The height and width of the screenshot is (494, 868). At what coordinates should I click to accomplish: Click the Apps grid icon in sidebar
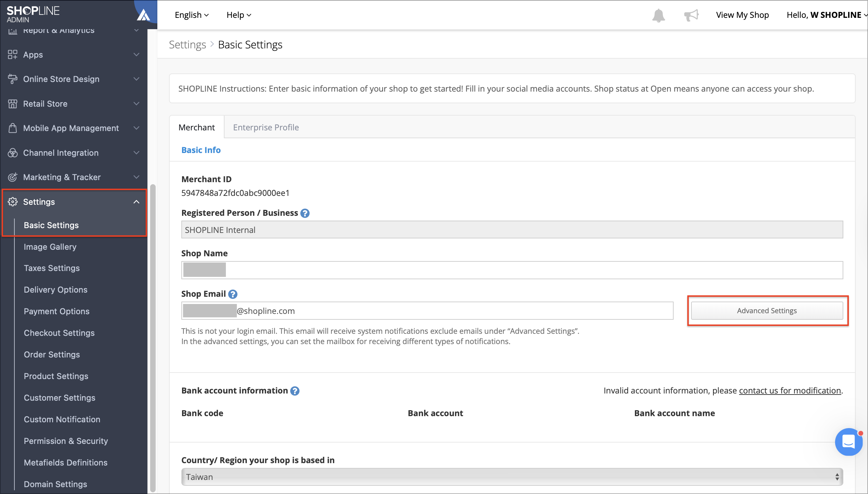(x=13, y=55)
